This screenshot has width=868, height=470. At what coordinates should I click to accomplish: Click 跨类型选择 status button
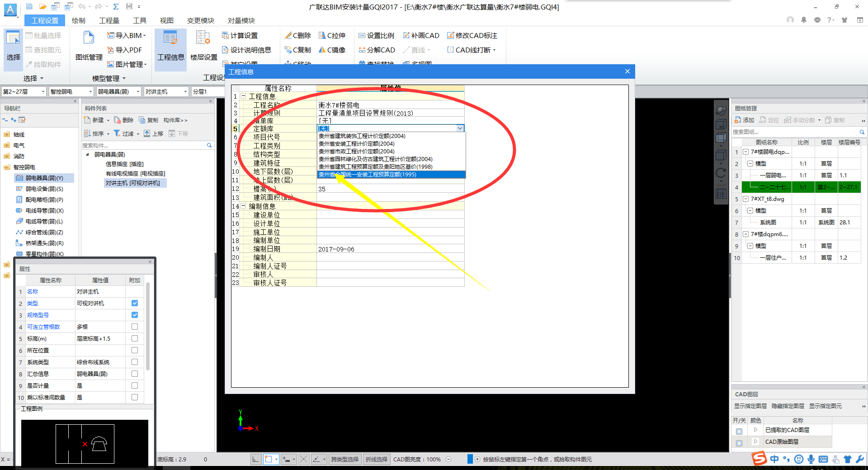(x=345, y=459)
